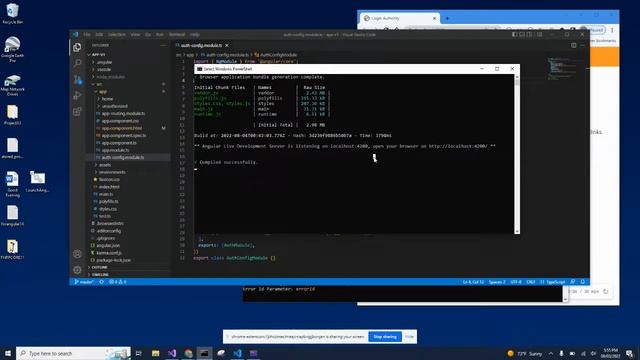This screenshot has height=360, width=640.
Task: Open index.html in Explorer
Action: (x=109, y=187)
